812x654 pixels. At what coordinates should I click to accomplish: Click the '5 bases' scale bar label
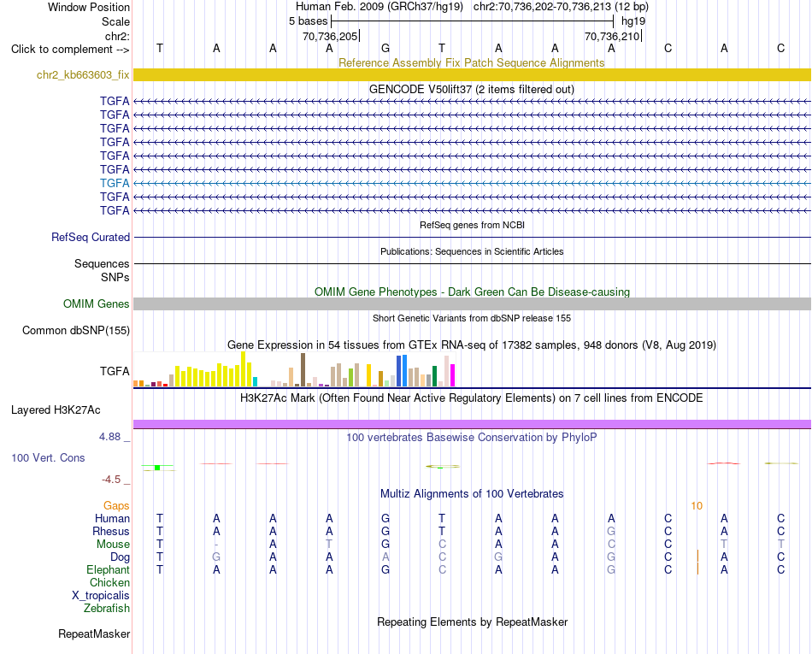pyautogui.click(x=308, y=21)
